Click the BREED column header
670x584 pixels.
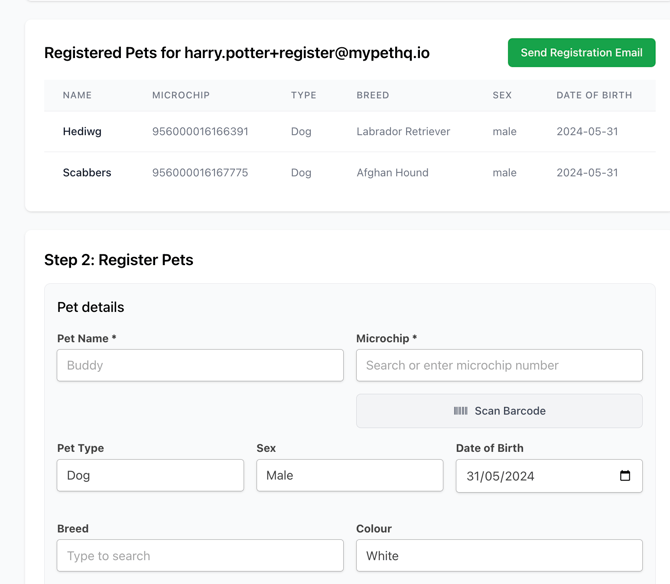coord(373,95)
